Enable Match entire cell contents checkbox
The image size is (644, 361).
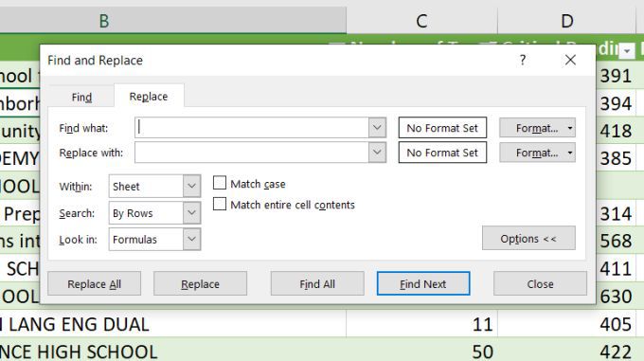[220, 204]
